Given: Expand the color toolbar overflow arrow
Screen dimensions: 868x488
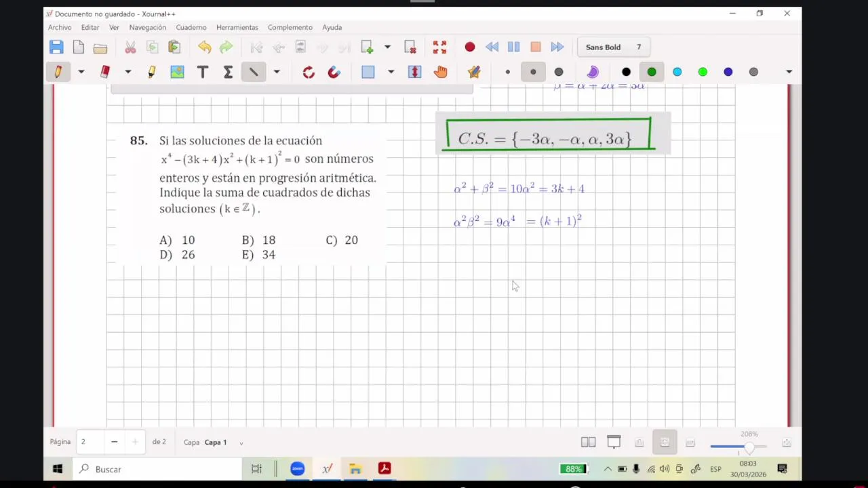Looking at the screenshot, I should click(789, 72).
